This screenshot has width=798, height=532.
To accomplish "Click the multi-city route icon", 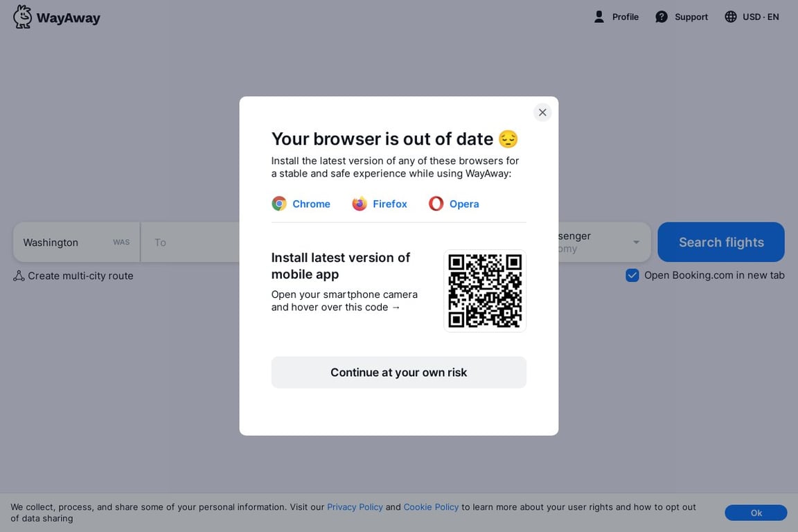I will 19,276.
